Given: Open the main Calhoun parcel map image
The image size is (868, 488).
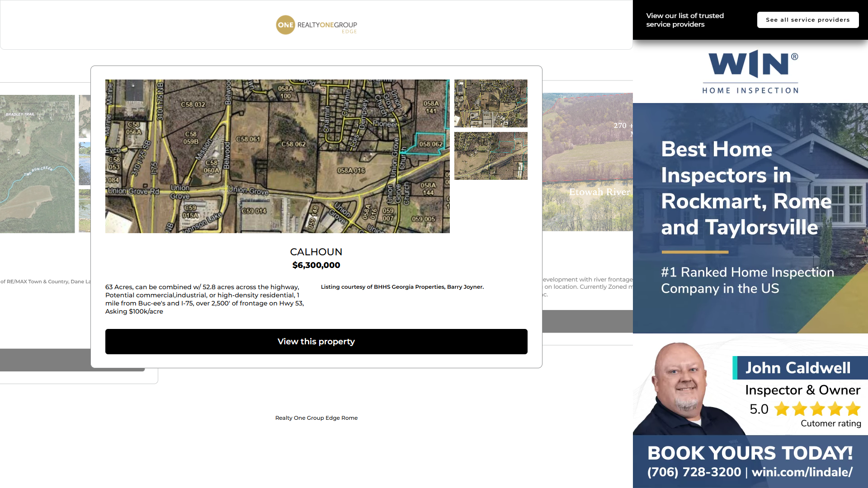Looking at the screenshot, I should point(277,156).
